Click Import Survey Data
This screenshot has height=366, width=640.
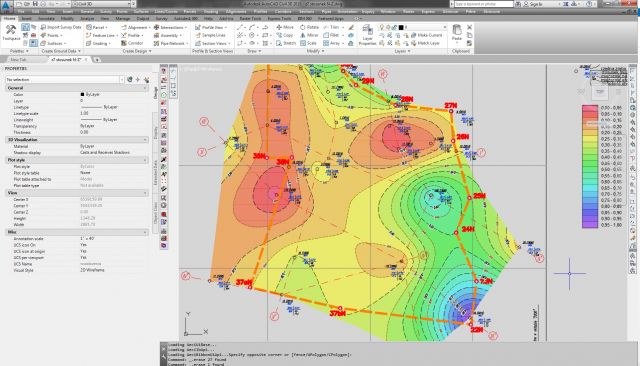pos(61,27)
